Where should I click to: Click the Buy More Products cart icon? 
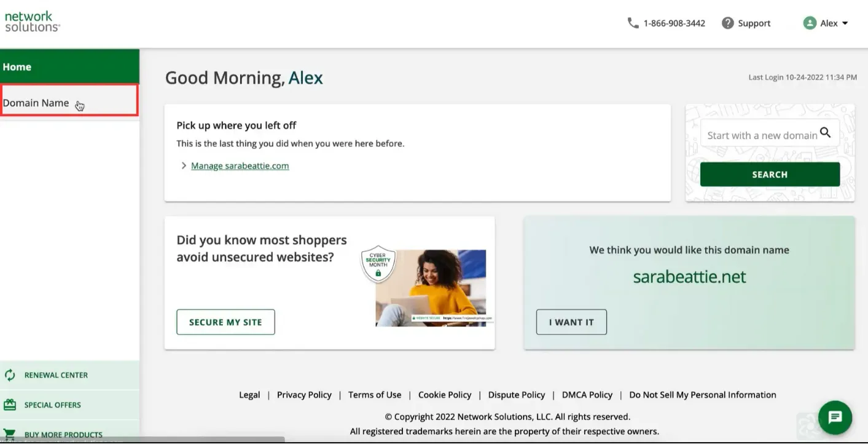coord(10,434)
